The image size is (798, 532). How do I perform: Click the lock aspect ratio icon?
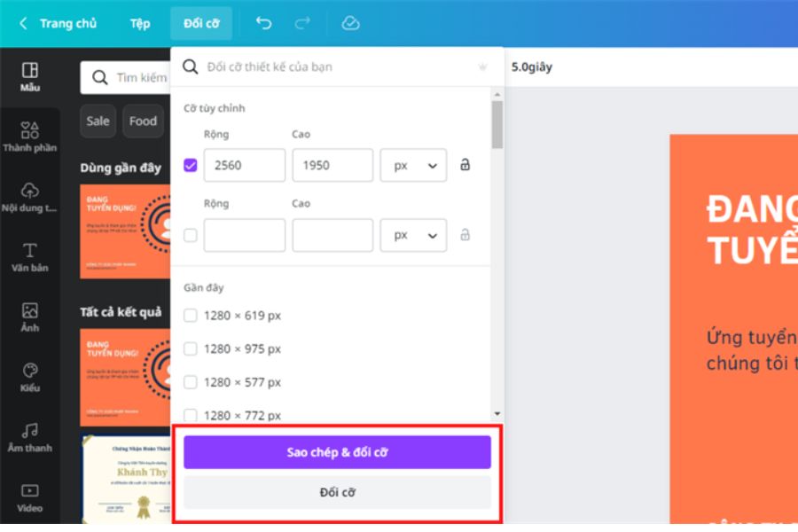(465, 165)
